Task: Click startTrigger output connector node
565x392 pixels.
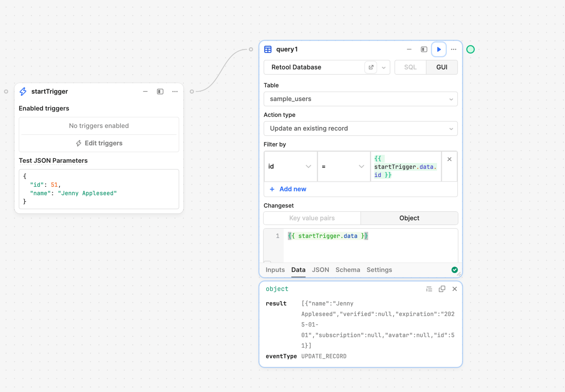Action: point(192,92)
